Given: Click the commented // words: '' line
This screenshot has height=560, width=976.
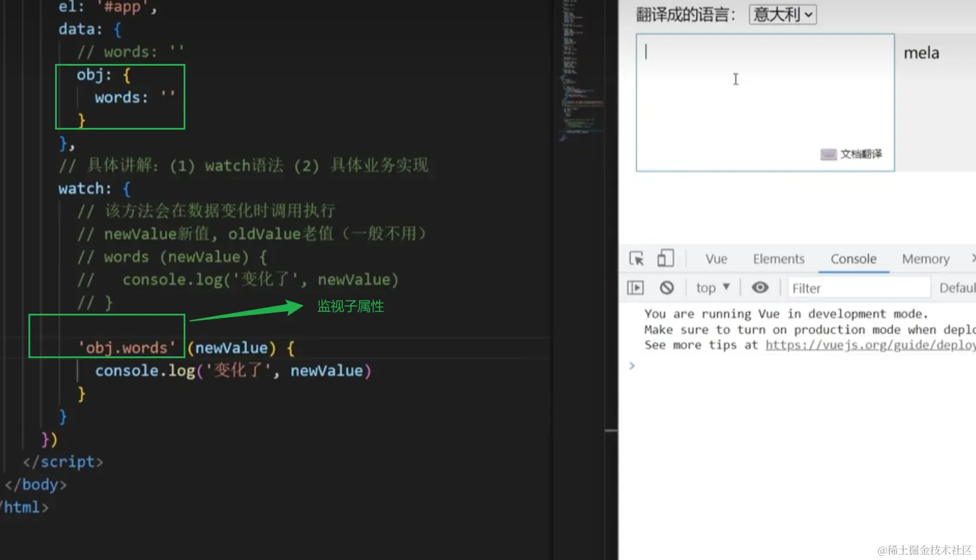Looking at the screenshot, I should pos(131,52).
